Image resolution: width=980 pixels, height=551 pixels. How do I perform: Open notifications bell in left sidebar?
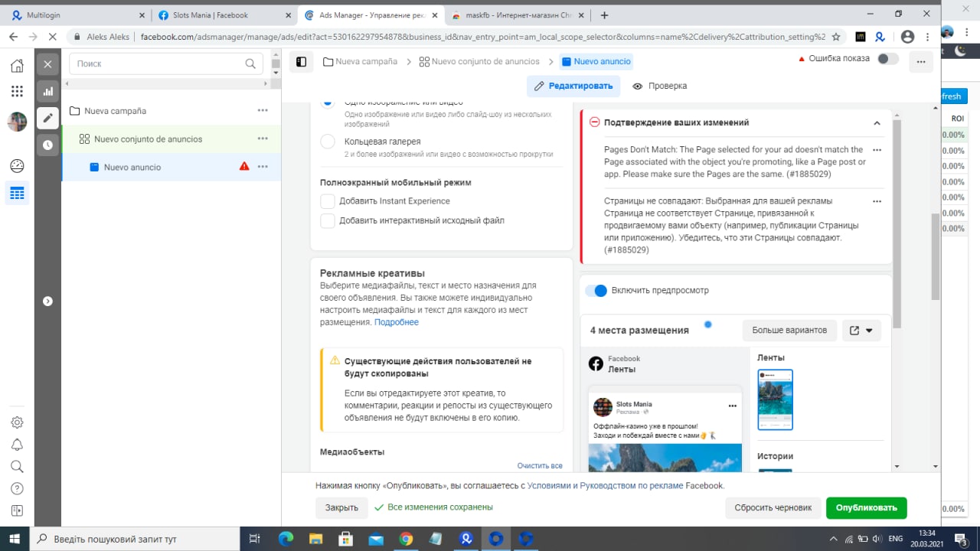(x=17, y=445)
